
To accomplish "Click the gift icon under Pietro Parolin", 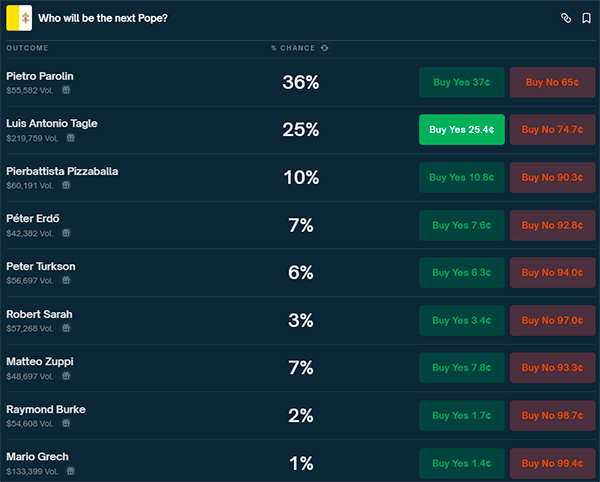I will [66, 90].
